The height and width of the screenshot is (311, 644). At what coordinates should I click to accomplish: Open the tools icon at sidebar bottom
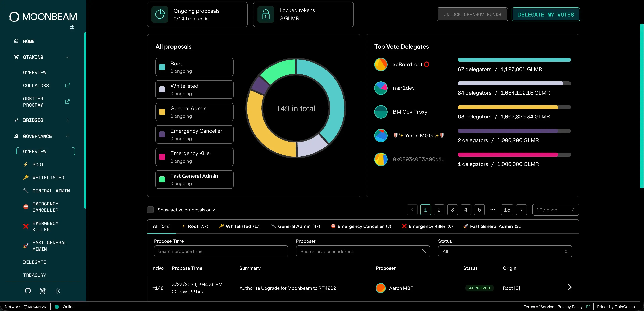click(43, 291)
